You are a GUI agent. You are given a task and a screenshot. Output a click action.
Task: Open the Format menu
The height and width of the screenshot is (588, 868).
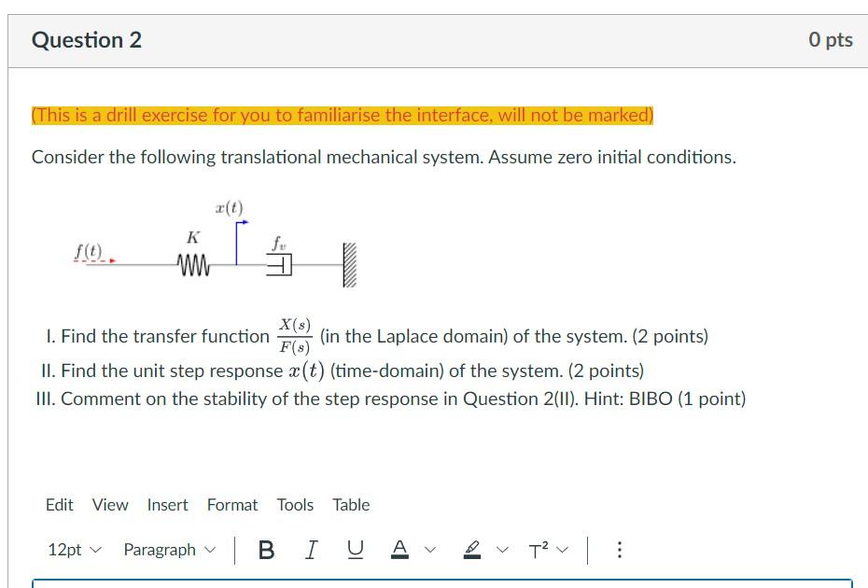232,504
